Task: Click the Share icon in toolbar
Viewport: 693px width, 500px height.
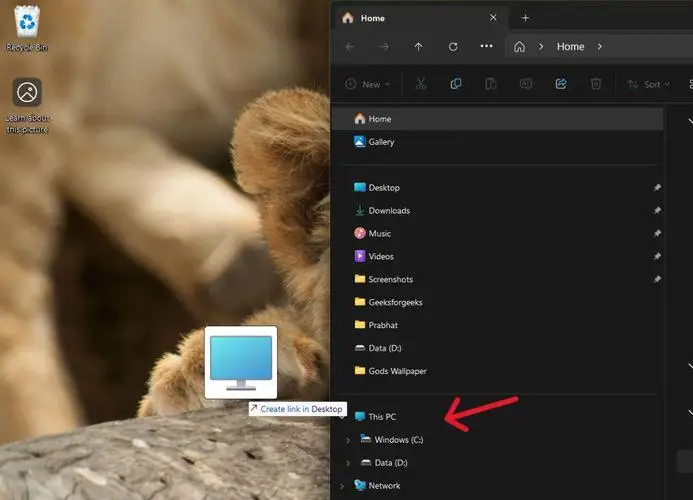Action: pyautogui.click(x=561, y=84)
